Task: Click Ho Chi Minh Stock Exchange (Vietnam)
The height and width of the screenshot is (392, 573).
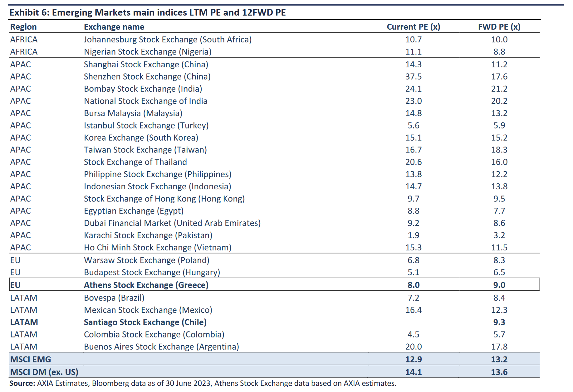Action: click(158, 247)
